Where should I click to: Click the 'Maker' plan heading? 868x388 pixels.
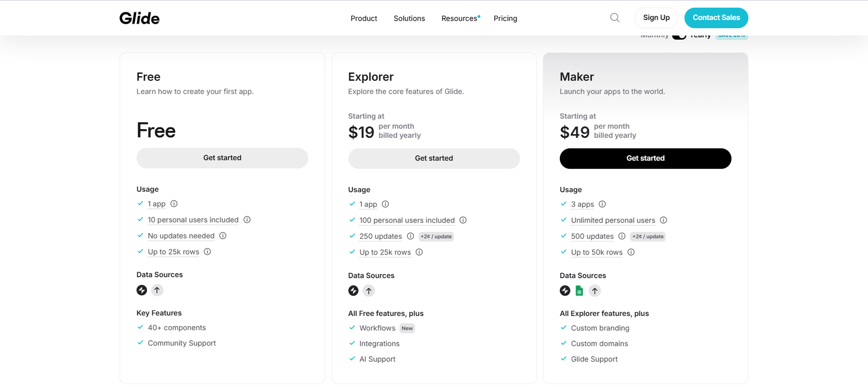577,77
